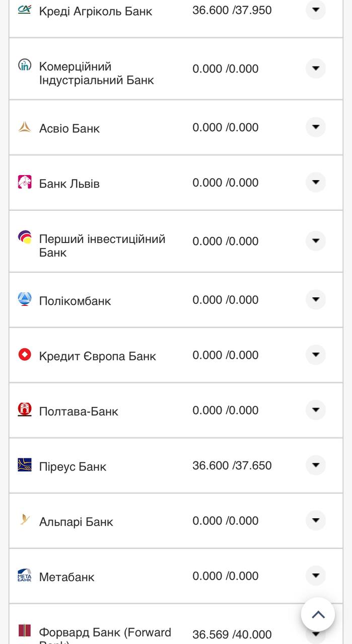
Task: Click the Банк Львів logo
Action: pyautogui.click(x=25, y=182)
